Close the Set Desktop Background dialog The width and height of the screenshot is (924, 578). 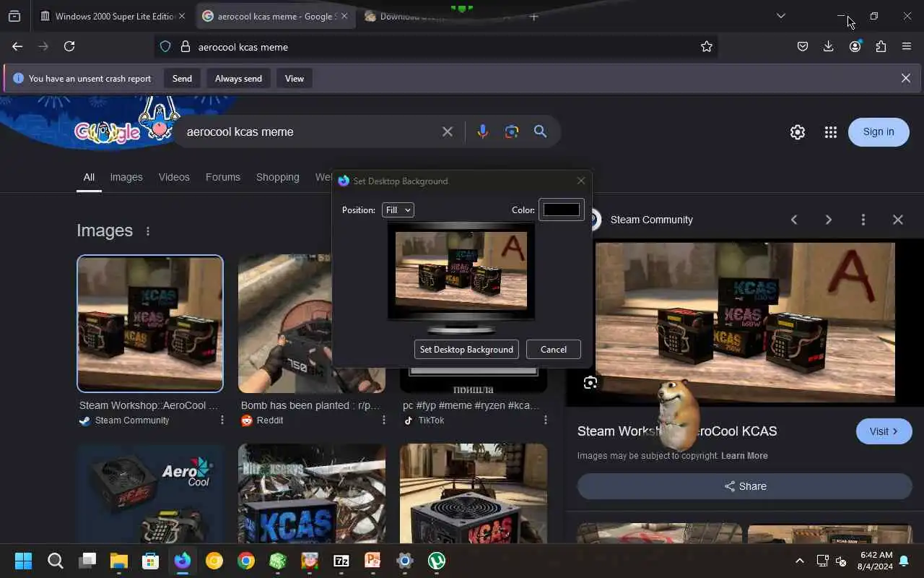pos(581,181)
